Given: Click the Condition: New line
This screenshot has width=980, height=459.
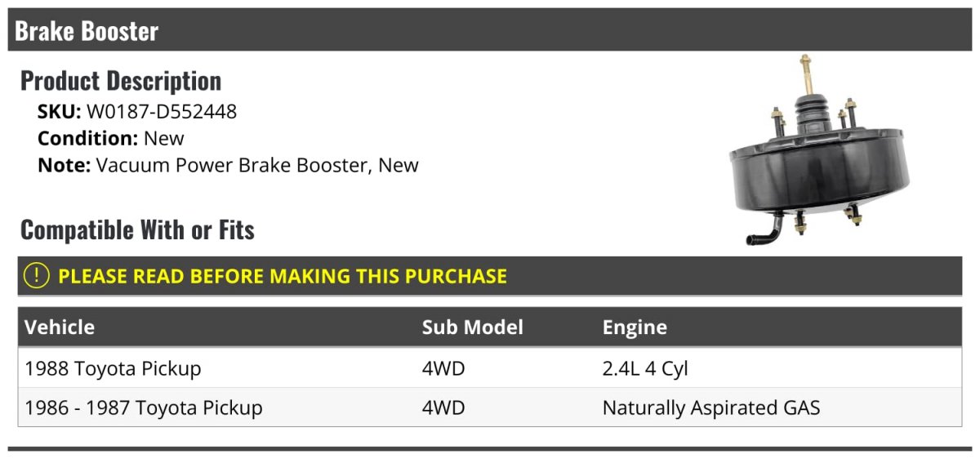Looking at the screenshot, I should 111,138.
